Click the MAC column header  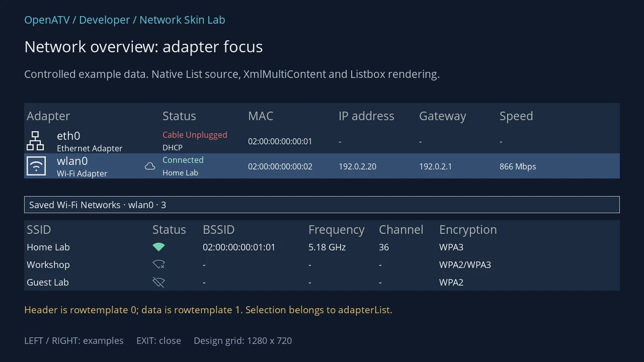[261, 116]
